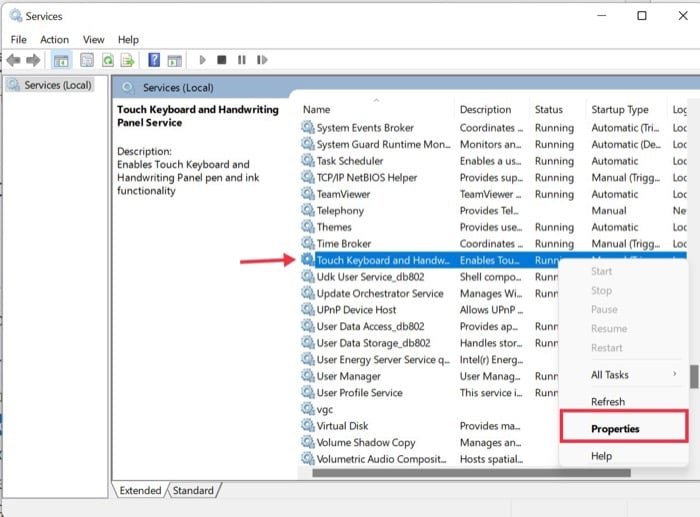Switch to the Standard tab
700x517 pixels.
(x=193, y=490)
